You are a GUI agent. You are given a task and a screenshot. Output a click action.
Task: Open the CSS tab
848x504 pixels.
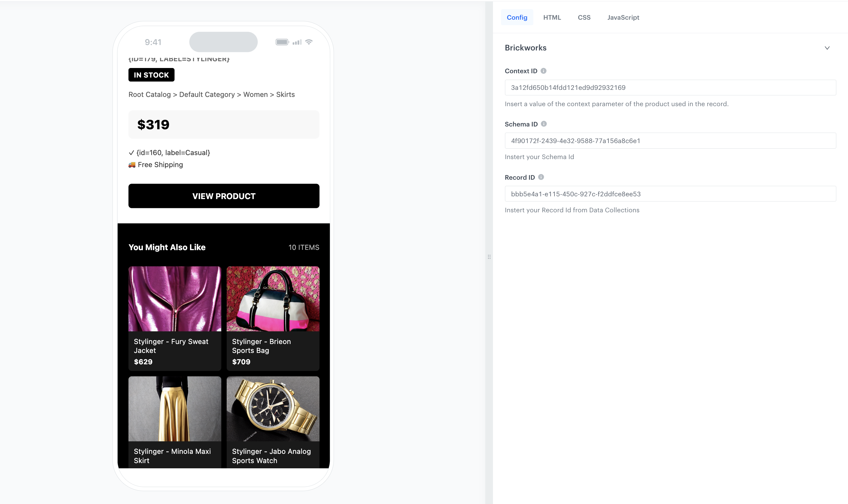pos(584,18)
